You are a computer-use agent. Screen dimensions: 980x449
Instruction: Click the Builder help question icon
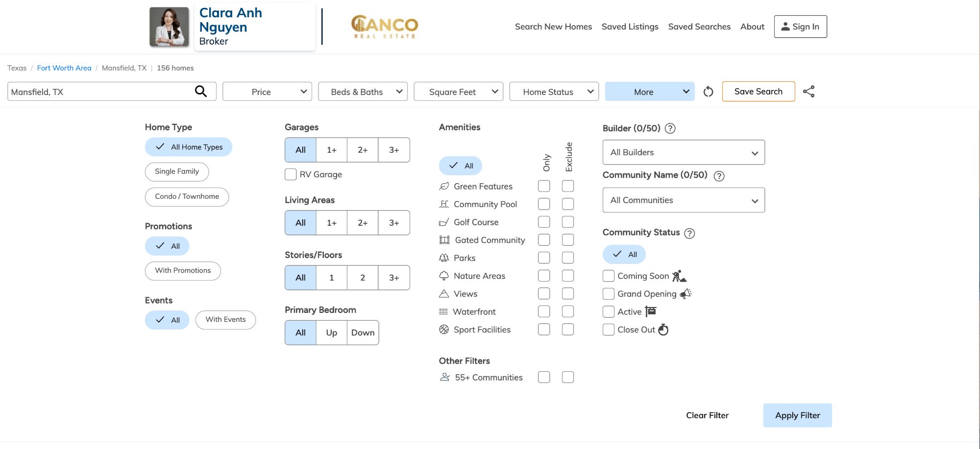coord(670,128)
